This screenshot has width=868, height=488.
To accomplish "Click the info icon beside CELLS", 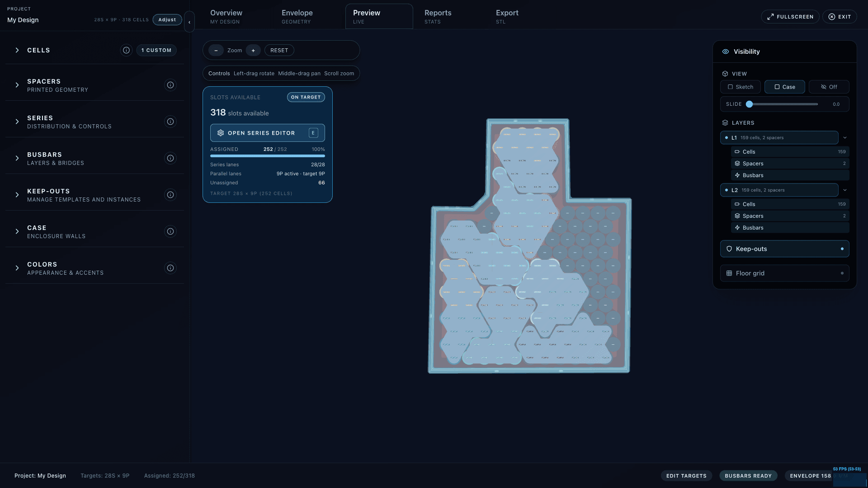I will (x=126, y=50).
